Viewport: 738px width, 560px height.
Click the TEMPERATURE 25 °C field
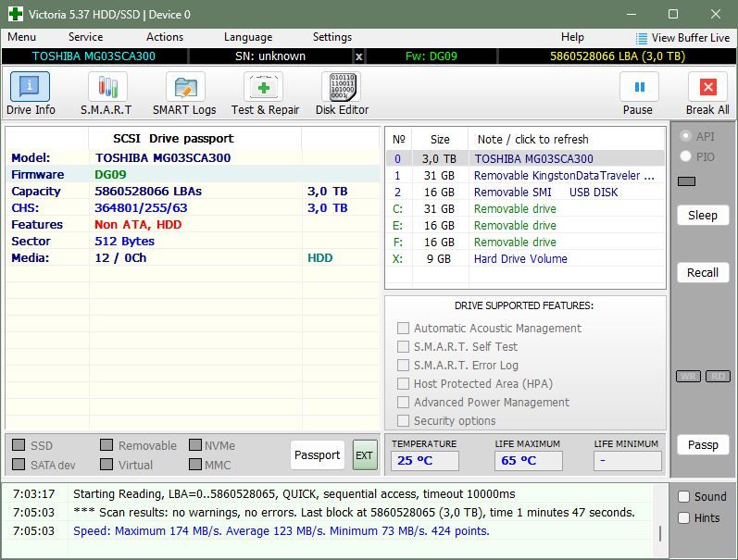(424, 461)
